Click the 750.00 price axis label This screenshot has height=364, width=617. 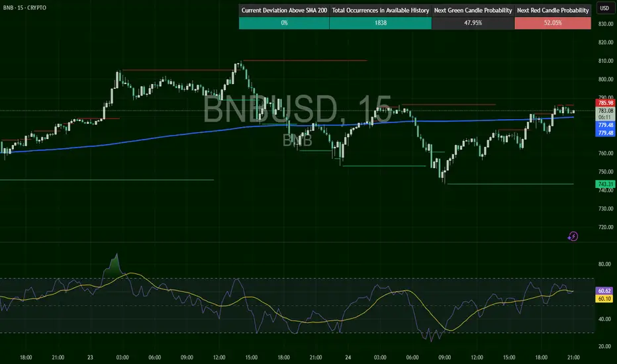coord(606,171)
